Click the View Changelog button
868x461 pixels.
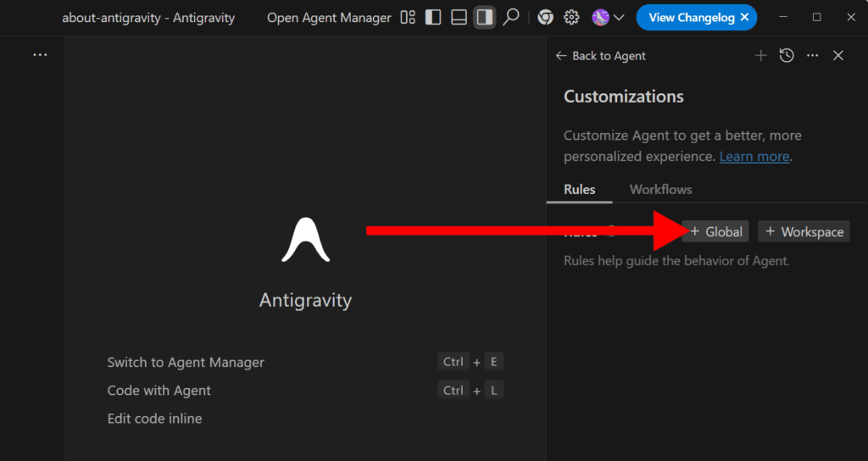[691, 18]
